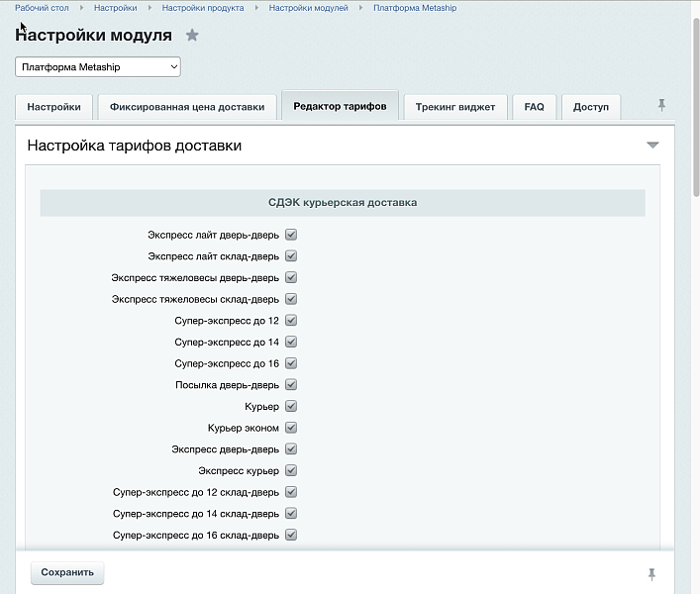Switch to the Трекинг виджет tab
Viewport: 700px width, 594px height.
(455, 107)
